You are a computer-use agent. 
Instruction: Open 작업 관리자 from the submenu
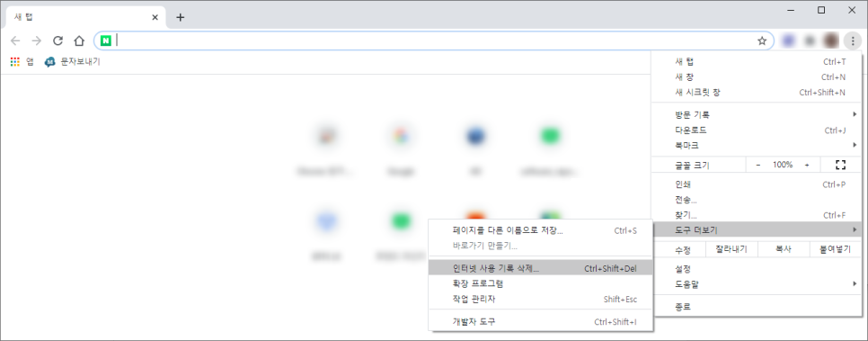click(x=540, y=300)
